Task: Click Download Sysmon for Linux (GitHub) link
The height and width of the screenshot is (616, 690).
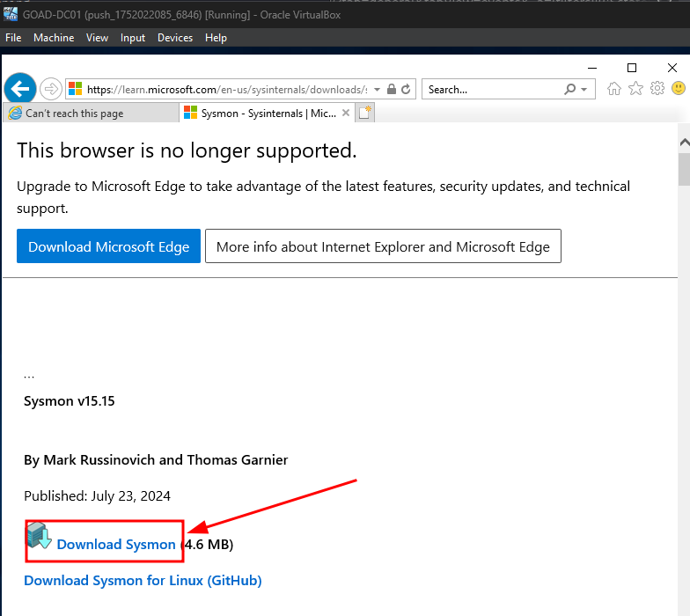Action: coord(143,581)
